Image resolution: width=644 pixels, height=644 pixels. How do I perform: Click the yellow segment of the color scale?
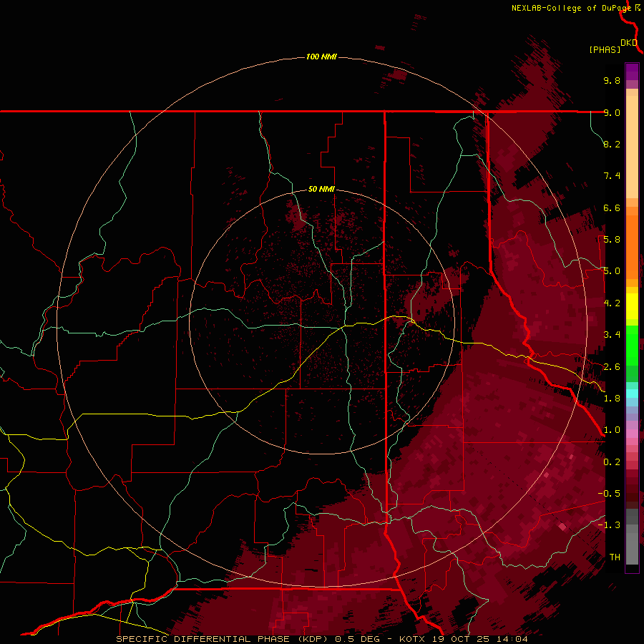point(632,306)
